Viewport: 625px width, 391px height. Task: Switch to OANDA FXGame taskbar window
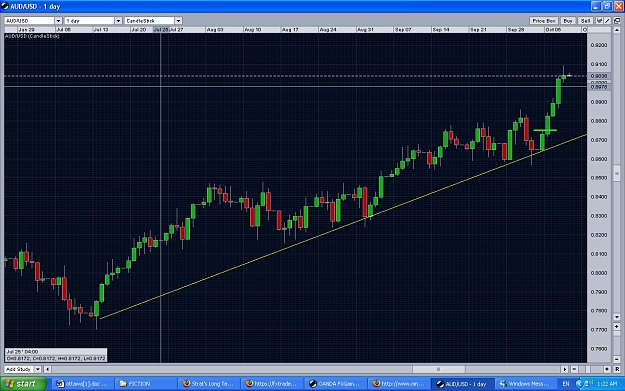pos(335,384)
